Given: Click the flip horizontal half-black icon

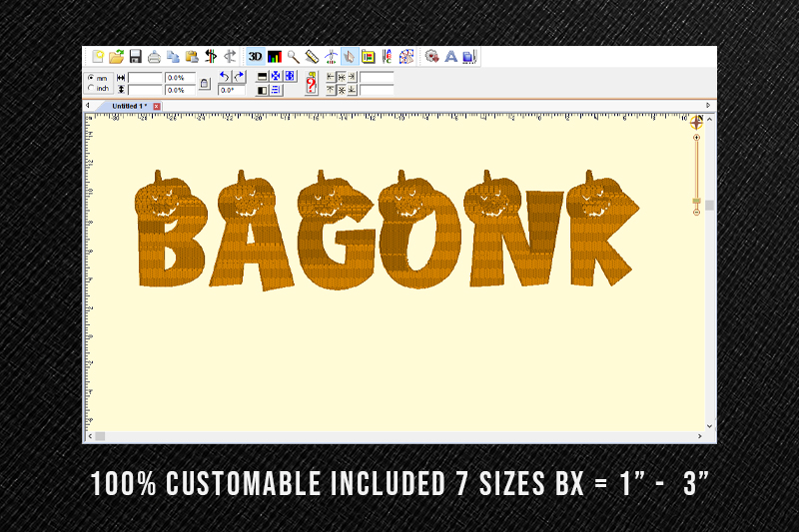Looking at the screenshot, I should click(263, 91).
